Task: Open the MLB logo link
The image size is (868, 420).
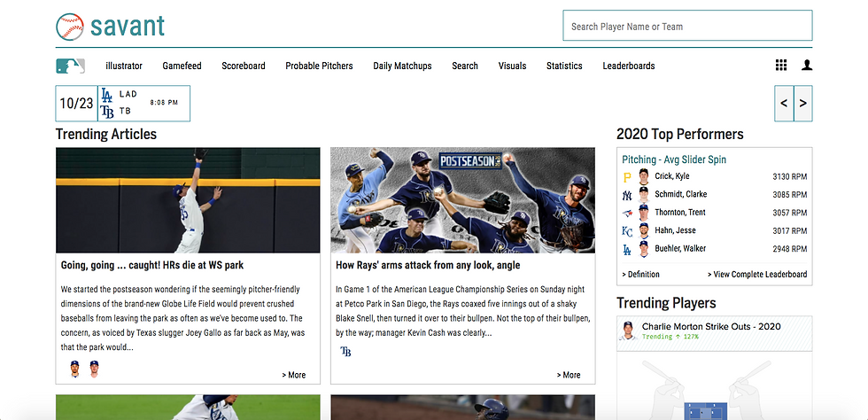Action: tap(70, 66)
